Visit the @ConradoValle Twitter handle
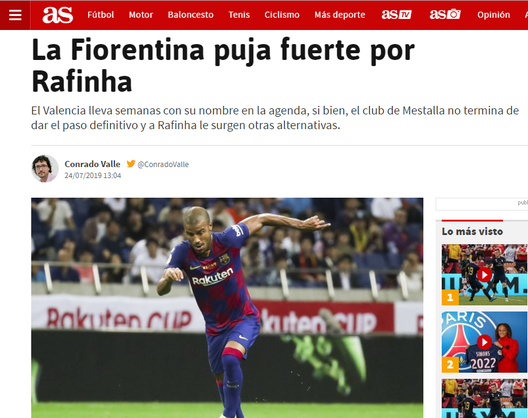 click(x=163, y=164)
